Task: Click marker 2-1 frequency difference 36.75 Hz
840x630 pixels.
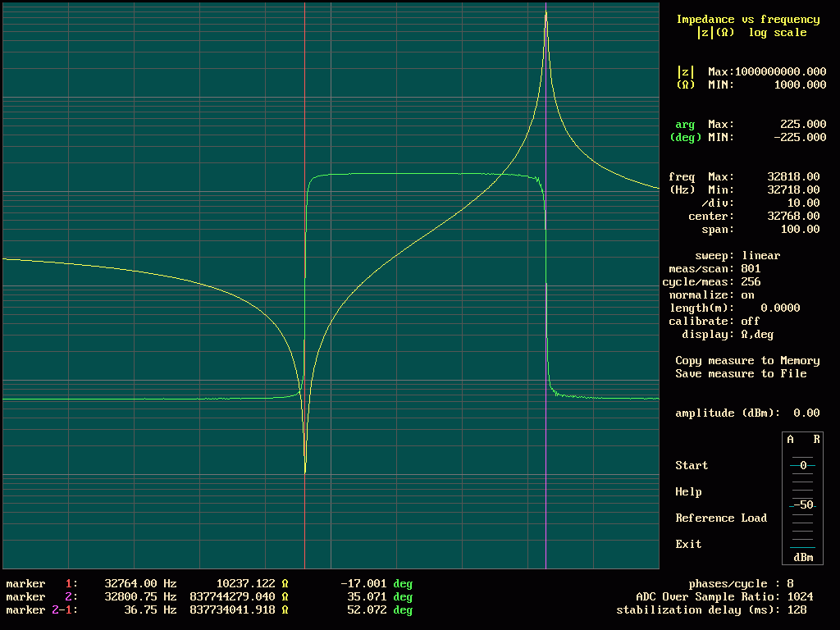Action: coord(150,609)
